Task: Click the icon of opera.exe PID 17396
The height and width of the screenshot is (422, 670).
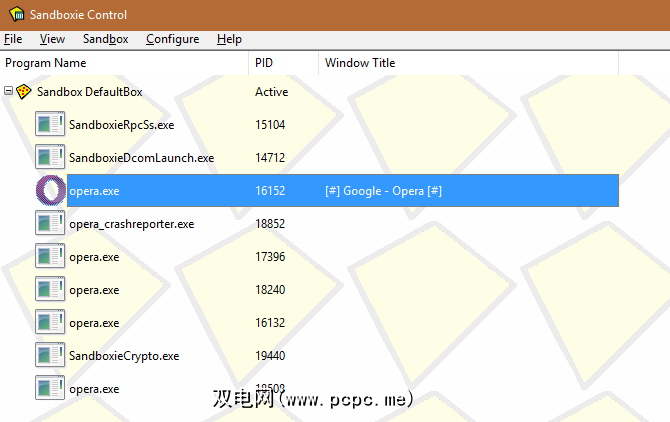Action: pyautogui.click(x=50, y=256)
